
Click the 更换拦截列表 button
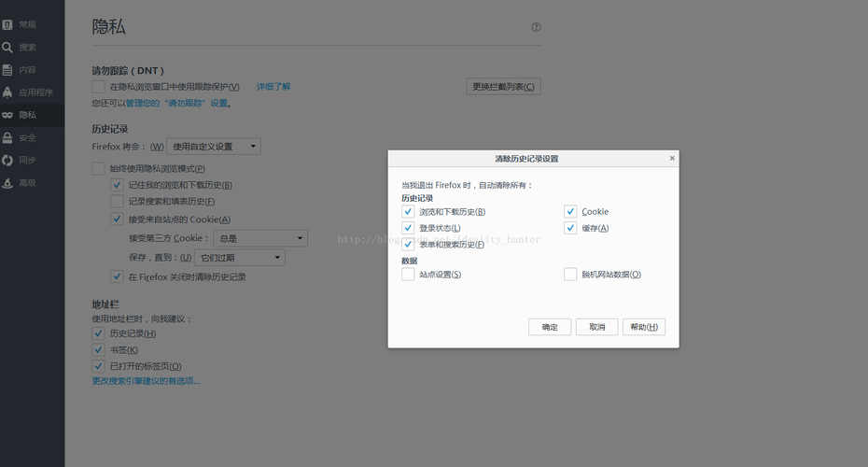[x=503, y=87]
